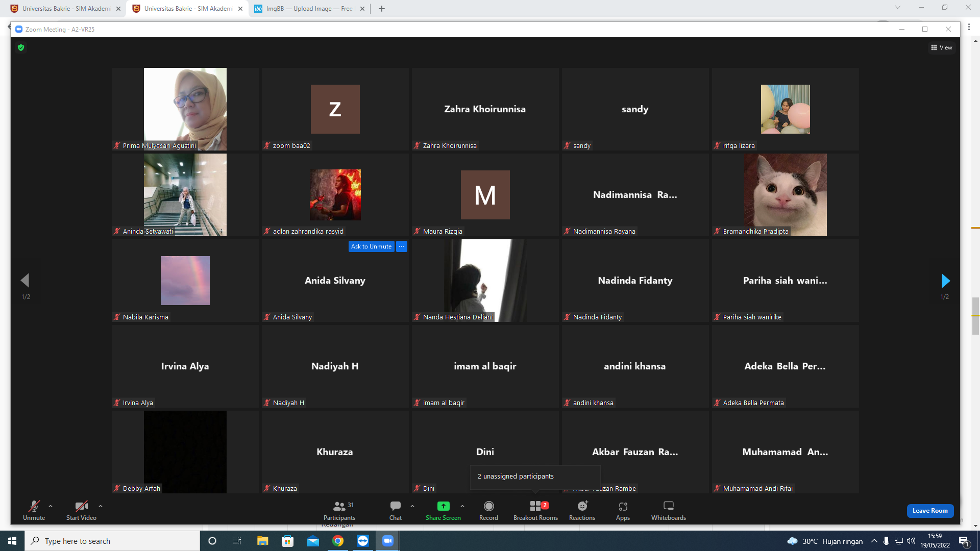Click Leave Room button
This screenshot has height=551, width=980.
pos(930,511)
